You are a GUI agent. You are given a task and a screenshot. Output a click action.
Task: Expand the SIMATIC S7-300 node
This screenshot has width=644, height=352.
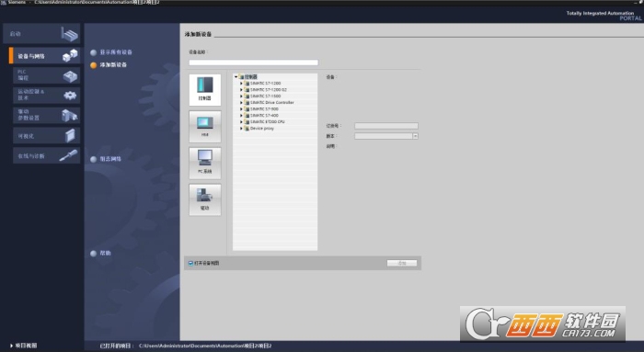241,109
